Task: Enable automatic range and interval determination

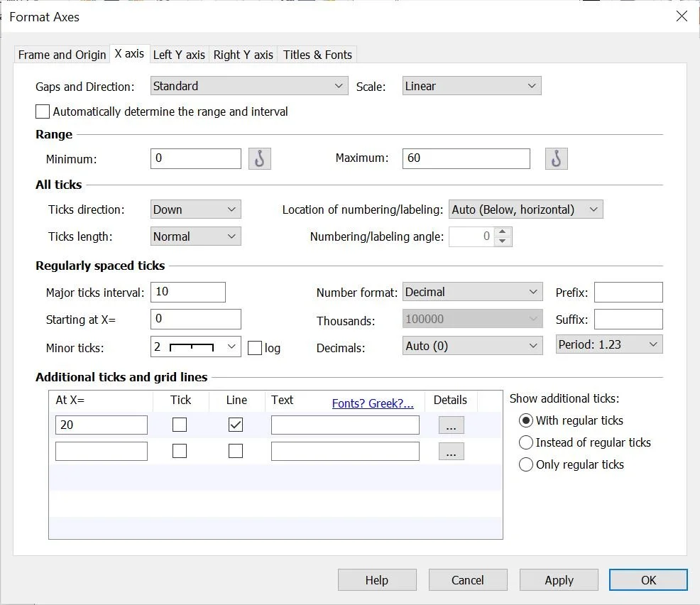Action: (43, 111)
